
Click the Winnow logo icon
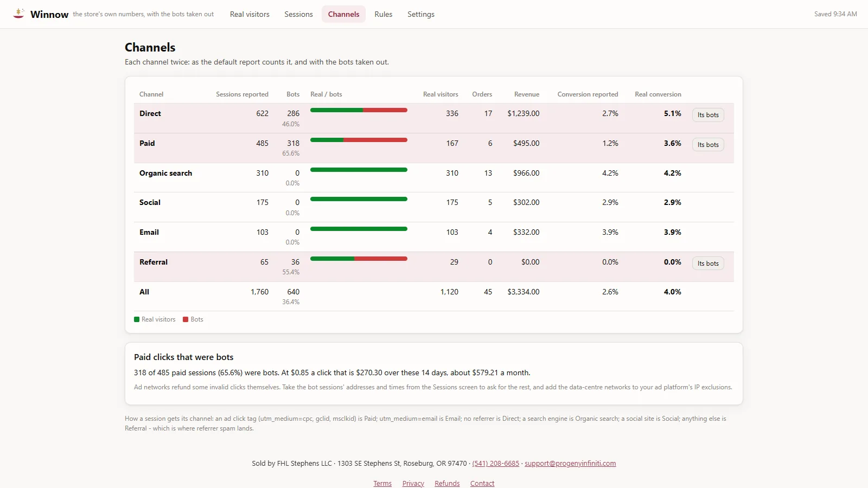point(19,14)
